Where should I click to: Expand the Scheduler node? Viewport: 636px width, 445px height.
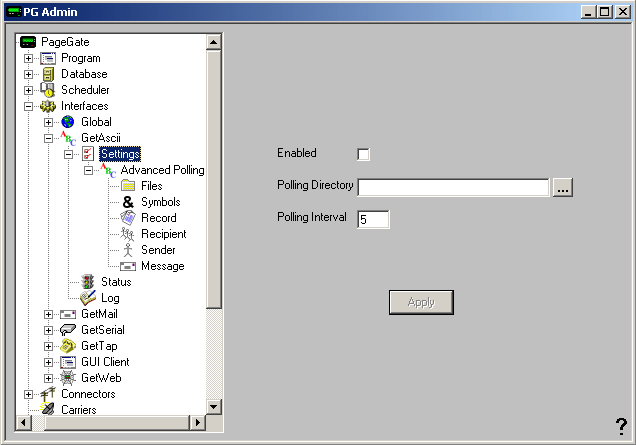(28, 90)
